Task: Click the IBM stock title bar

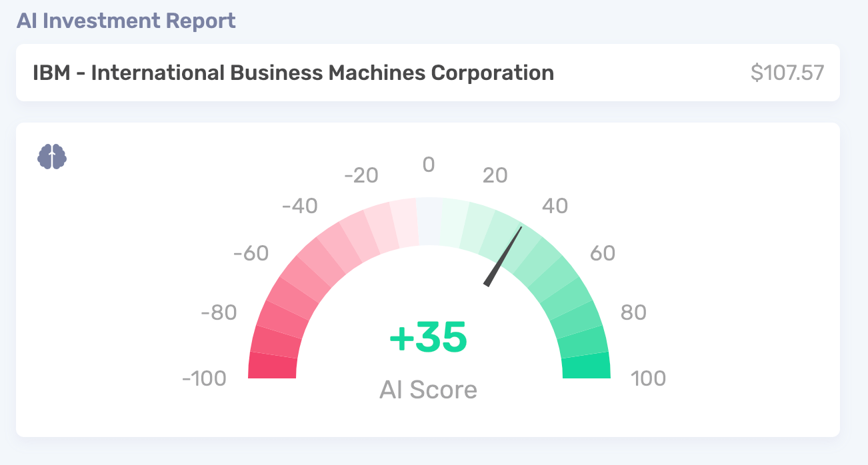Action: (x=293, y=72)
